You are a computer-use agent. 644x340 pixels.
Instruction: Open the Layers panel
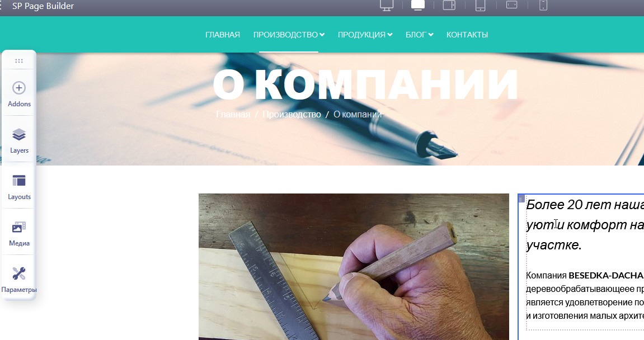(x=19, y=140)
